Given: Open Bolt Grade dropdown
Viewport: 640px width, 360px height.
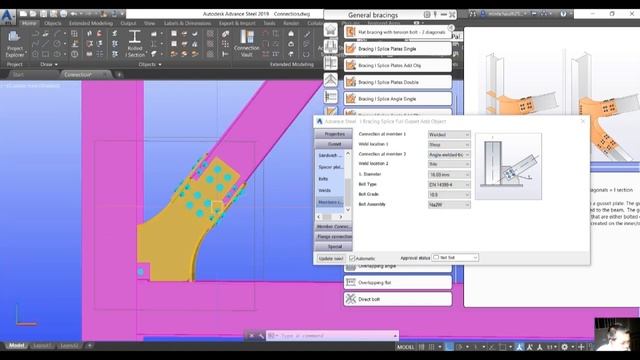Looking at the screenshot, I should tap(449, 195).
